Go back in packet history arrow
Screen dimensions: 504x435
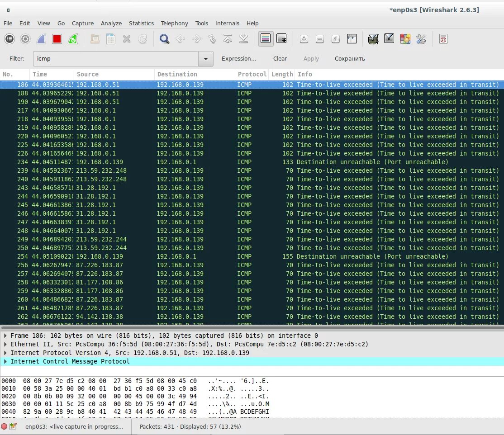coord(181,39)
